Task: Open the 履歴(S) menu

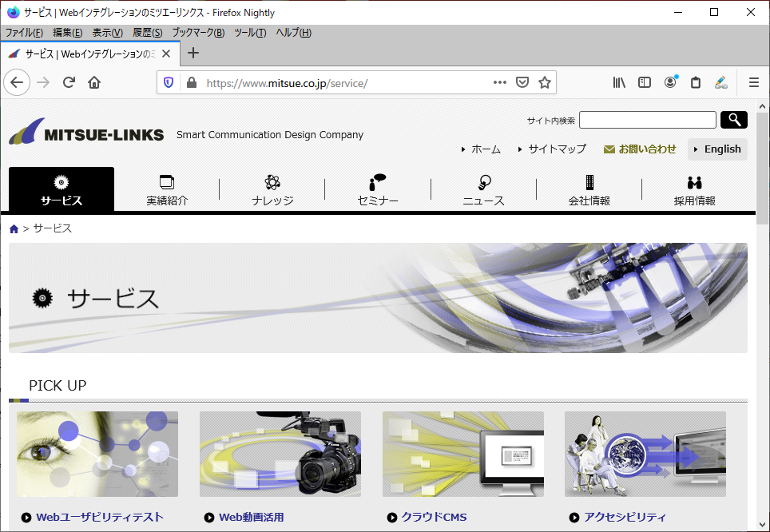Action: point(147,33)
